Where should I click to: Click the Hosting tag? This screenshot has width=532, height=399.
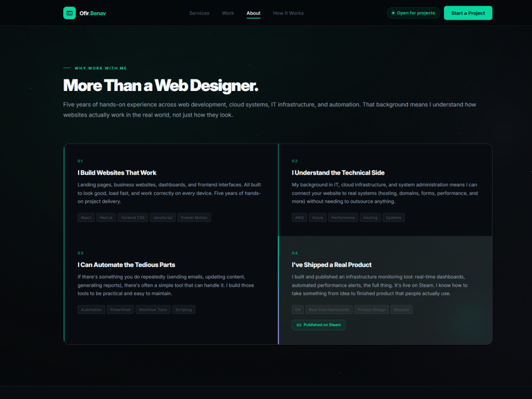pos(370,218)
